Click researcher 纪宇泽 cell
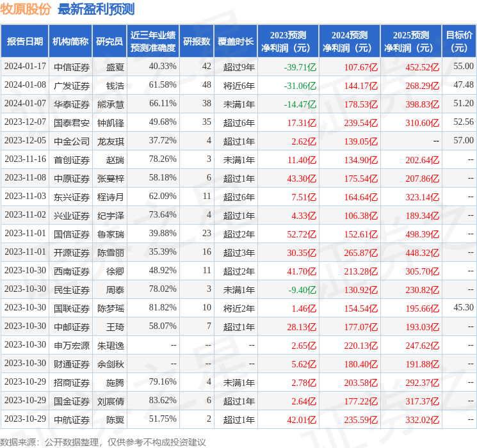 pyautogui.click(x=110, y=216)
